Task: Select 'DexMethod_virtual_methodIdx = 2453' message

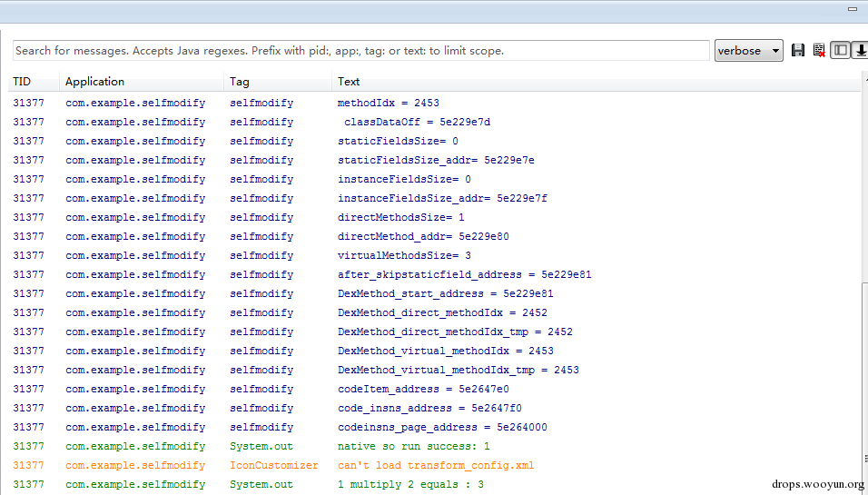Action: click(x=446, y=351)
